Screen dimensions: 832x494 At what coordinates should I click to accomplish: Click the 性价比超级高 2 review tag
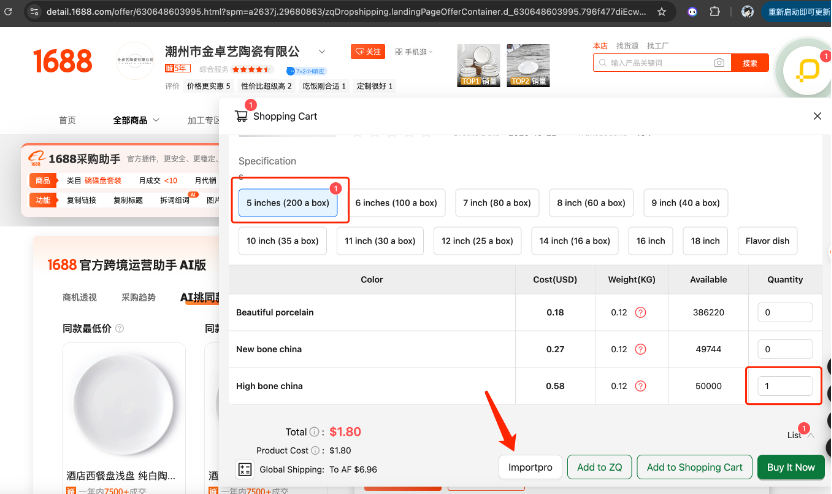266,86
